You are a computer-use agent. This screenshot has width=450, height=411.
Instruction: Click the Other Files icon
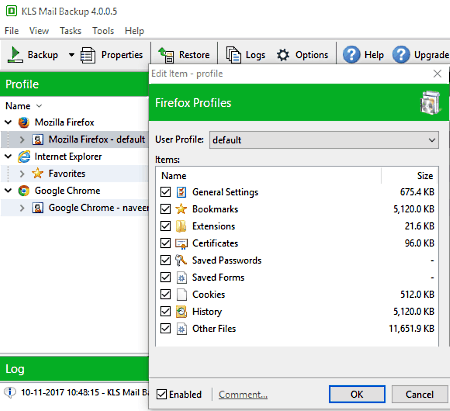pos(181,329)
